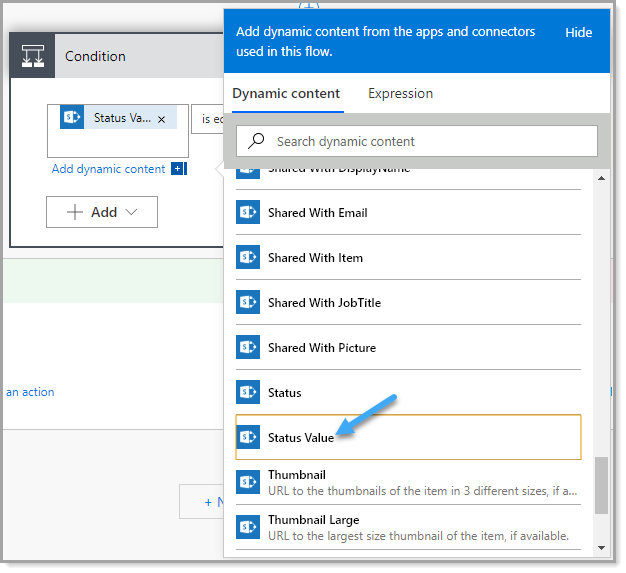Screen dimensions: 626x573
Task: Remove the Status Va... token with X
Action: pos(161,119)
